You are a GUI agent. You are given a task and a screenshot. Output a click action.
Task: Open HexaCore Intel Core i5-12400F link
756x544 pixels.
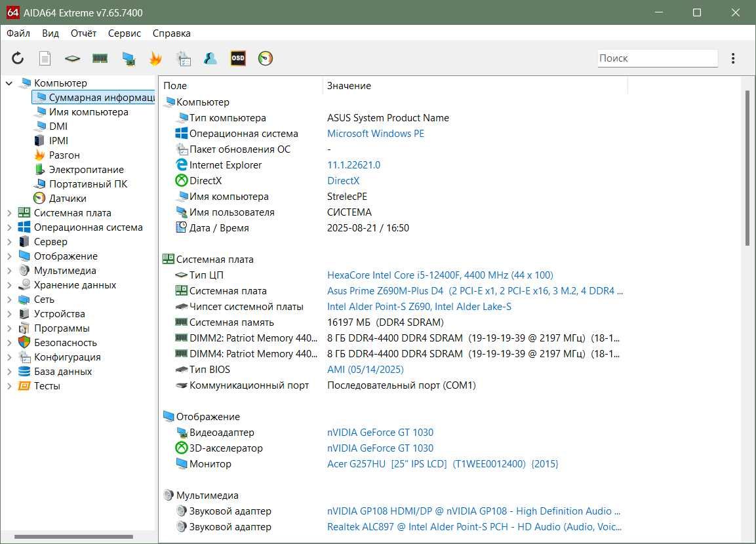tap(440, 275)
